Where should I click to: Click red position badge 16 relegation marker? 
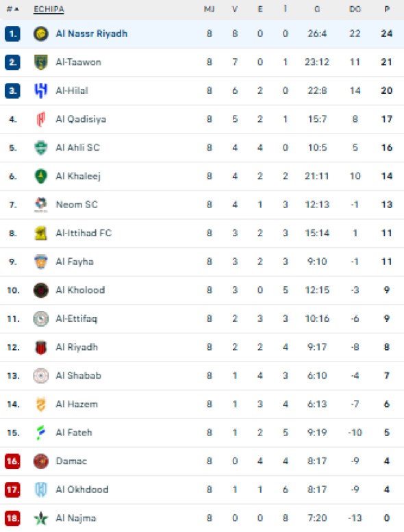pos(12,461)
